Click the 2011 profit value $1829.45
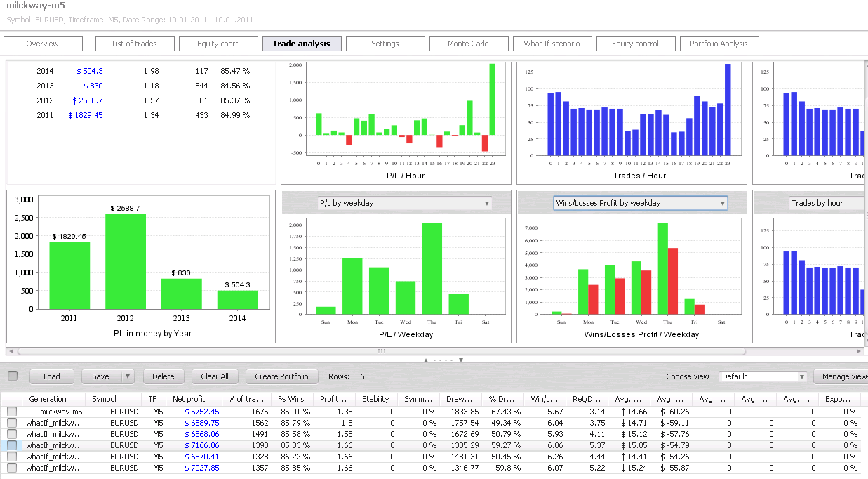 (86, 115)
